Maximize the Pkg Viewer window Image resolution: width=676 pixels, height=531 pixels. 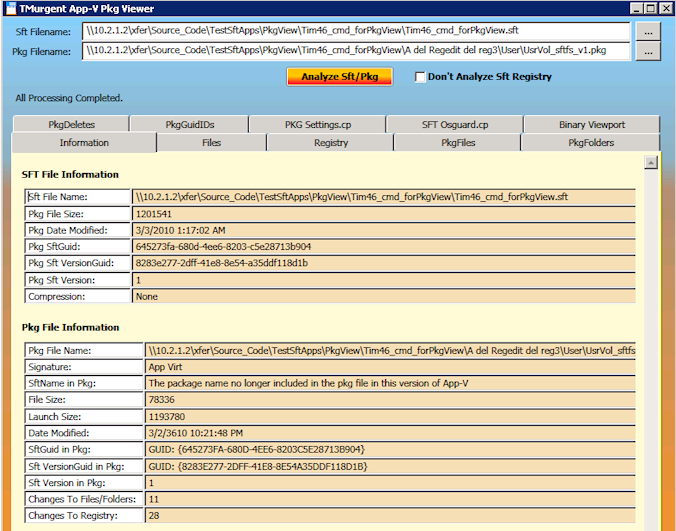click(651, 8)
